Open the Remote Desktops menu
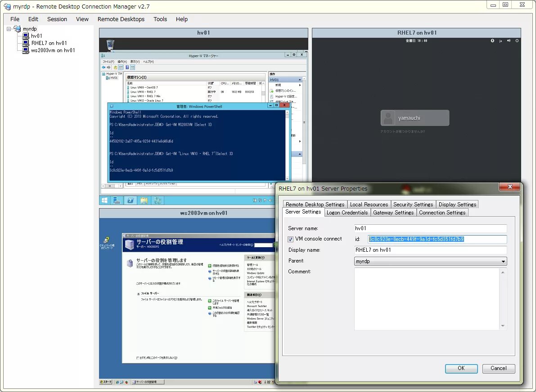The width and height of the screenshot is (536, 392). [x=121, y=19]
